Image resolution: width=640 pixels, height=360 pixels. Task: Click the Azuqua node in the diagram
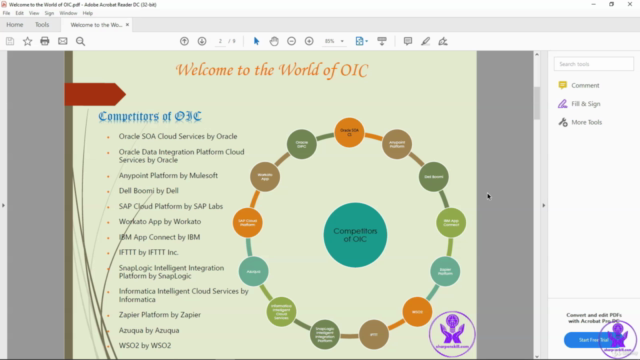point(253,271)
